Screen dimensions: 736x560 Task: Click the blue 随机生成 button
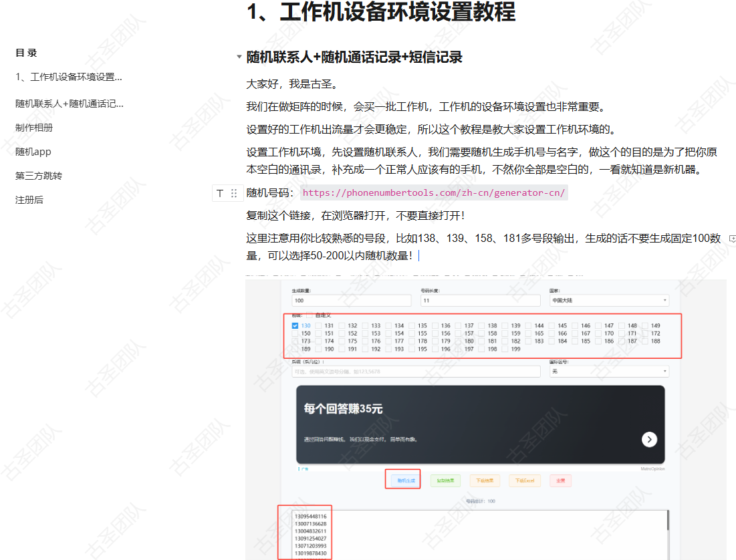406,480
